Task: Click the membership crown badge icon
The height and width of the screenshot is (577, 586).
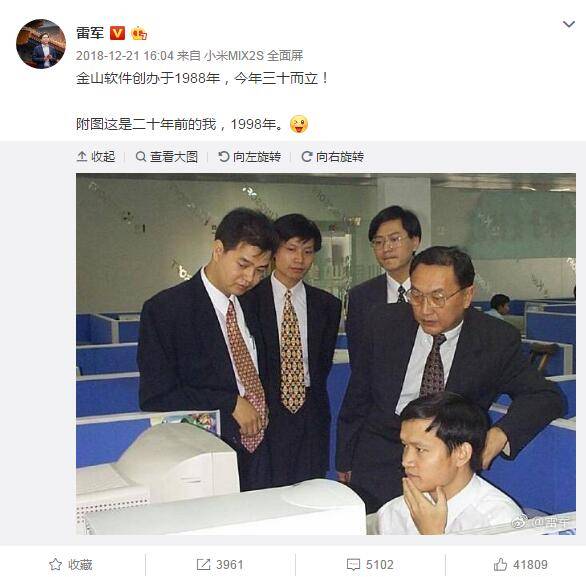Action: click(x=139, y=33)
